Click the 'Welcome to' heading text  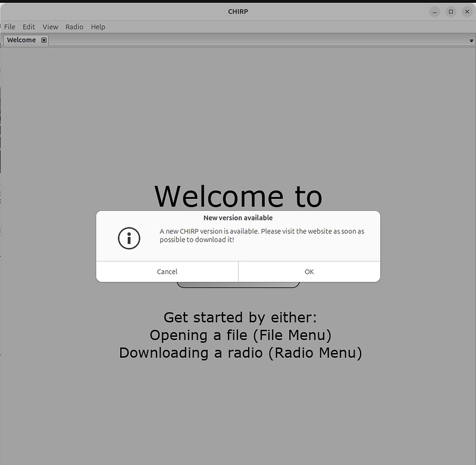(239, 196)
